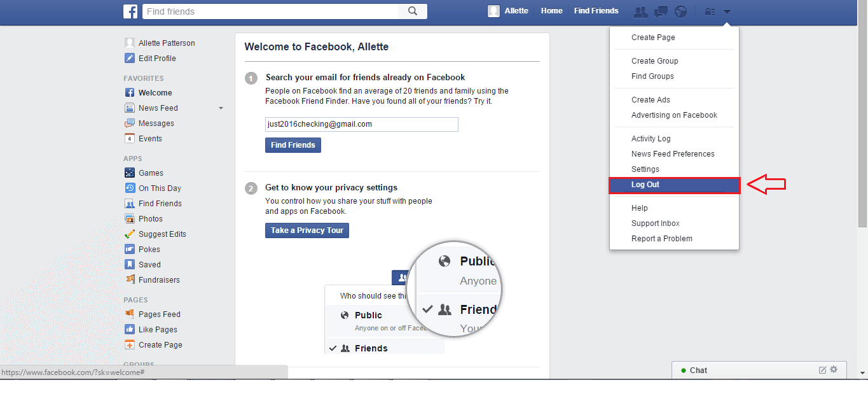The image size is (868, 403).
Task: Click the News Feed icon
Action: coord(130,108)
